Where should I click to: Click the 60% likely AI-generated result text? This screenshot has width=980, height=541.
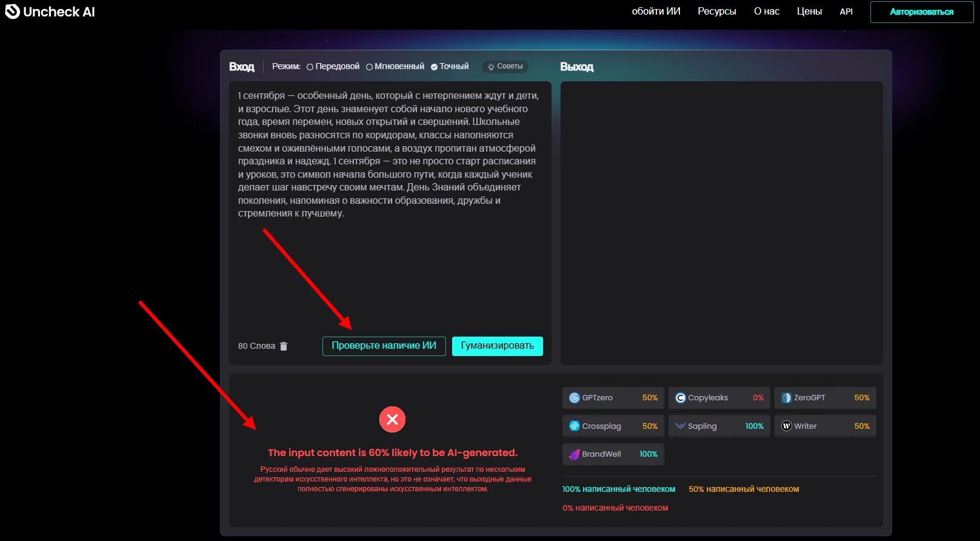(x=393, y=453)
